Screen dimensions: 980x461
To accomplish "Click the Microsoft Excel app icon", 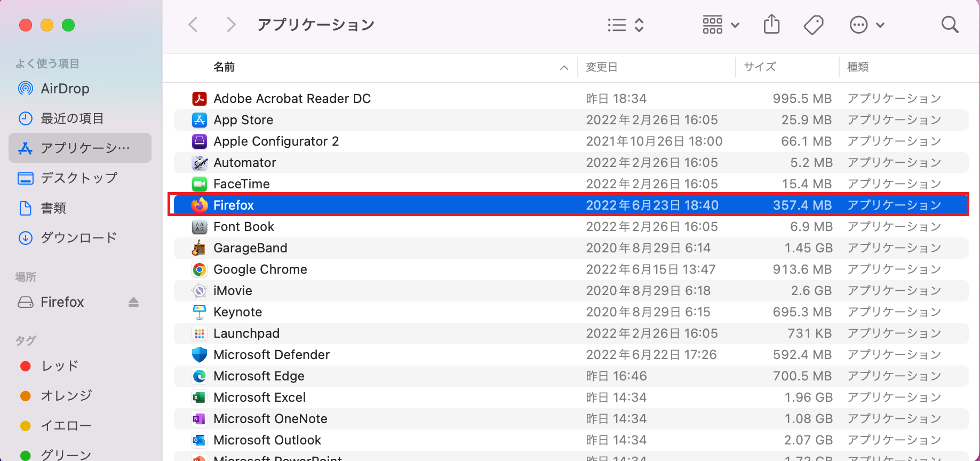I will click(x=200, y=398).
